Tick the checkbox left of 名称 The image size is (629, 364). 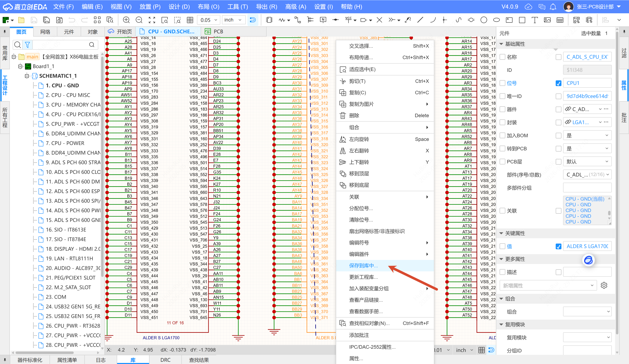502,57
